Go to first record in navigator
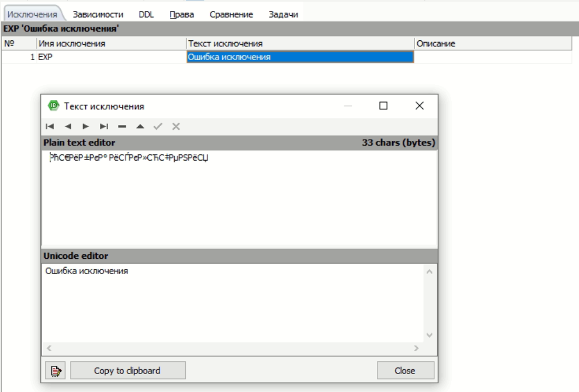The height and width of the screenshot is (392, 579). [50, 127]
